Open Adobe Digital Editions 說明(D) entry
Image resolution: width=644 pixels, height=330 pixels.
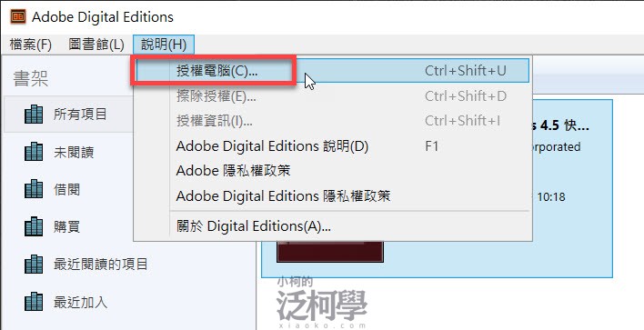click(332, 146)
